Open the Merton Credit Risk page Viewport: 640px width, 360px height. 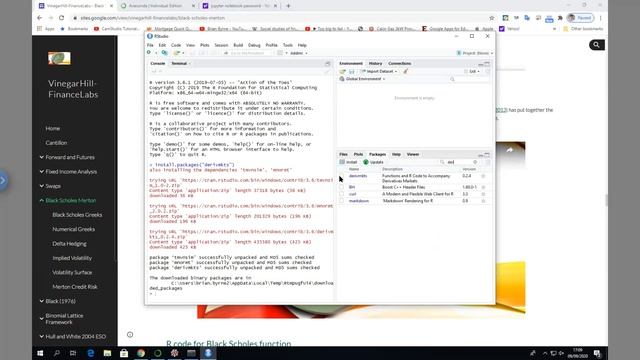coord(75,287)
